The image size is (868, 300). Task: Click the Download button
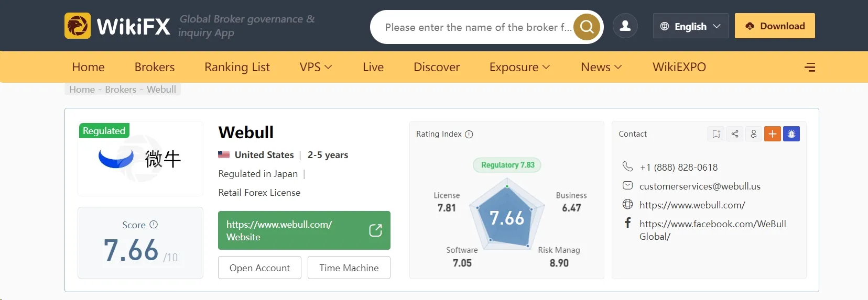coord(775,26)
